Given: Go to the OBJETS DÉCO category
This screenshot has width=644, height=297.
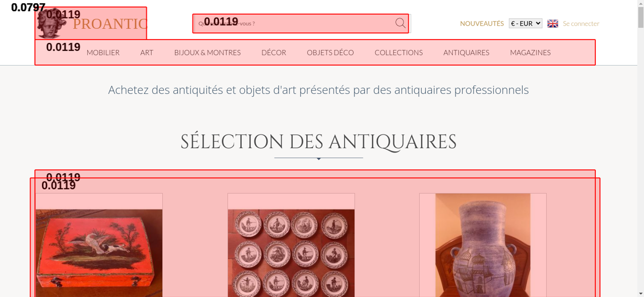Looking at the screenshot, I should pyautogui.click(x=330, y=52).
